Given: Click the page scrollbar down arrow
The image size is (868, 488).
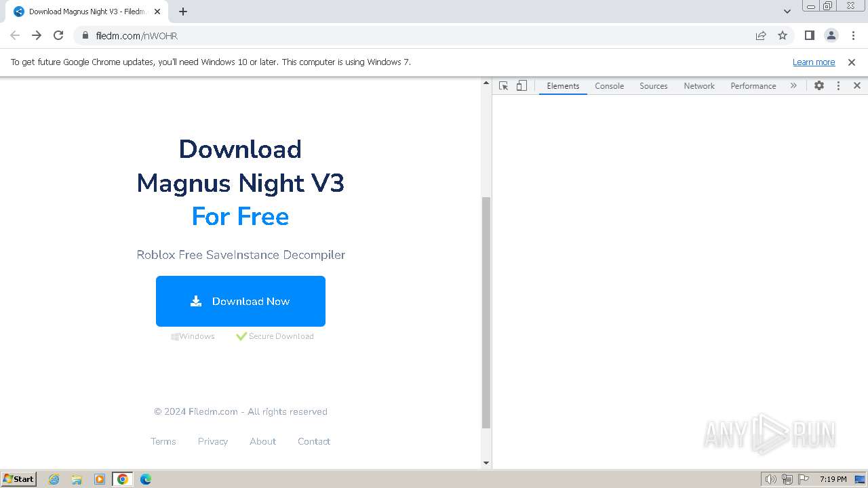Looking at the screenshot, I should point(486,463).
